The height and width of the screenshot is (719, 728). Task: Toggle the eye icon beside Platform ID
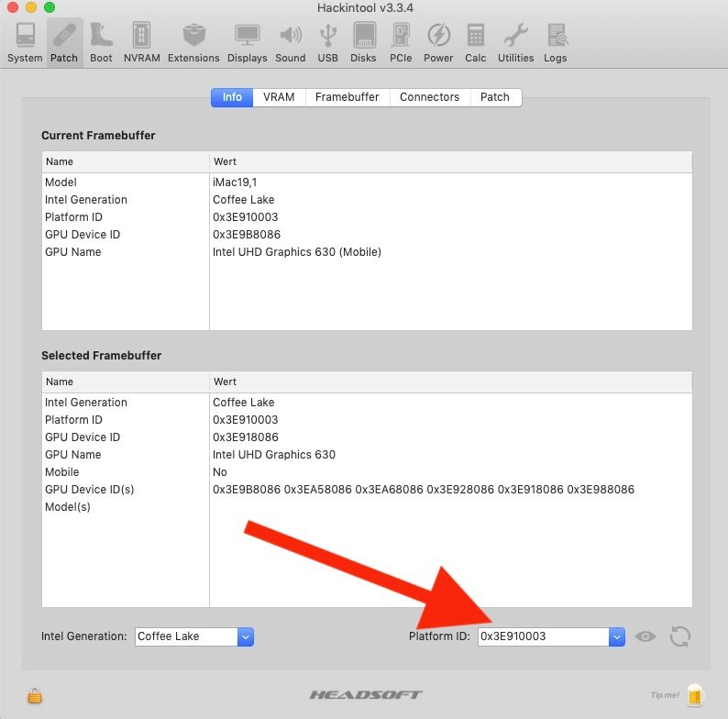645,636
